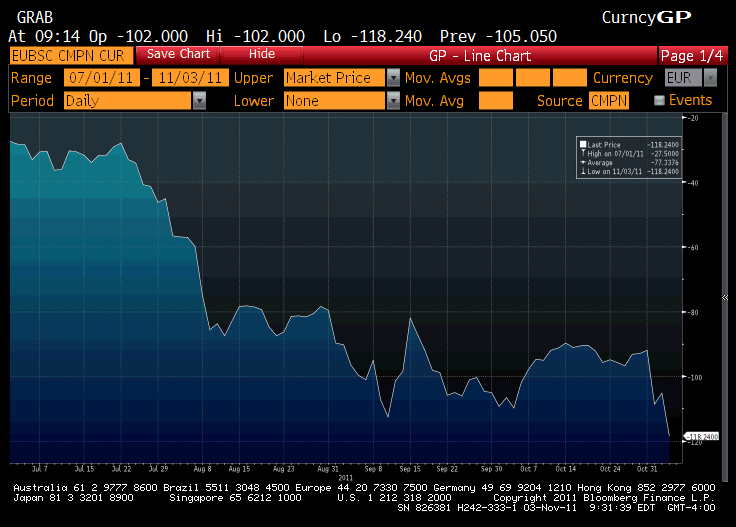Click the High marker icon in legend
736x527 pixels.
pyautogui.click(x=583, y=154)
